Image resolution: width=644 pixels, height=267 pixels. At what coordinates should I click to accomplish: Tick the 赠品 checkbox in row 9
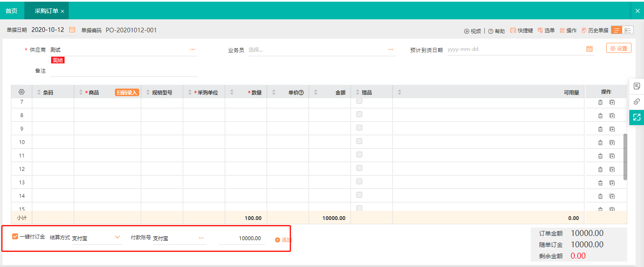coord(359,128)
